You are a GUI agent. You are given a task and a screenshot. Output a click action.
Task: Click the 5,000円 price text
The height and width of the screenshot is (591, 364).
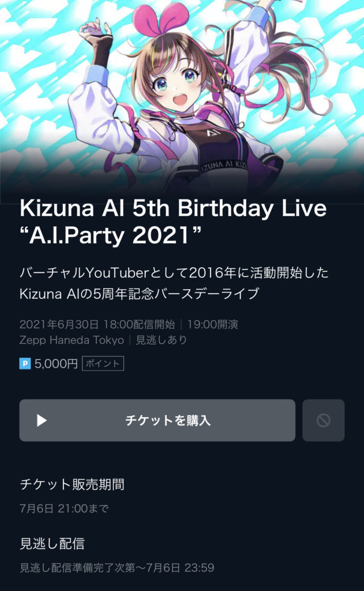(56, 364)
